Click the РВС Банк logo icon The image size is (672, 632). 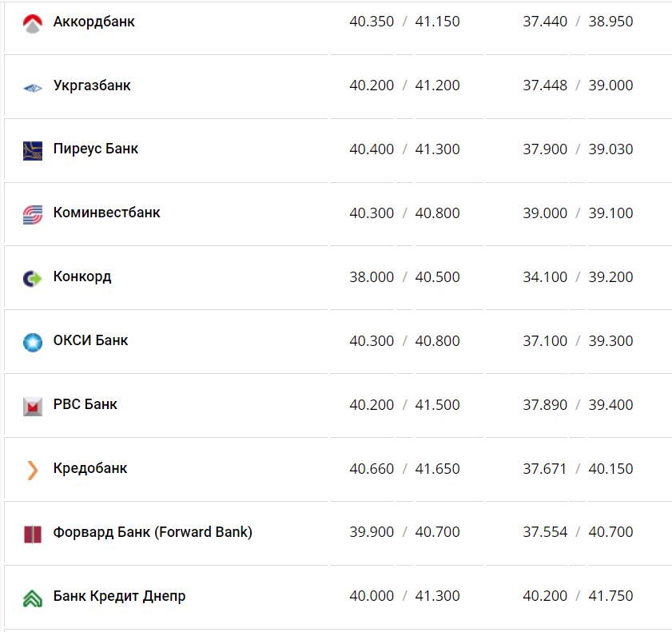[32, 406]
